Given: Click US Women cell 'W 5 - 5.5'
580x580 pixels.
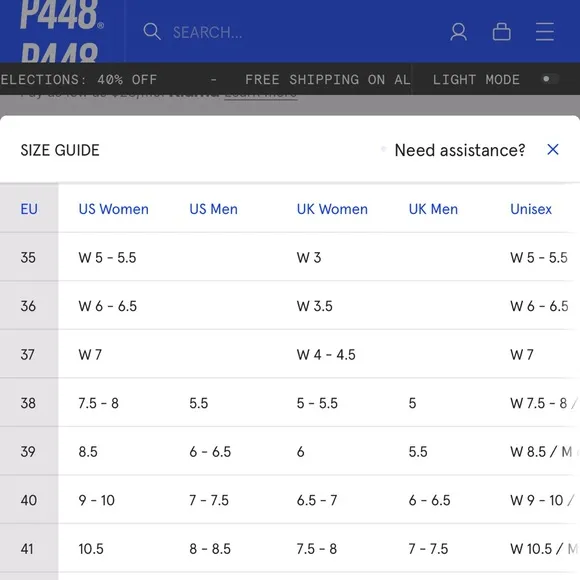Looking at the screenshot, I should 107,257.
